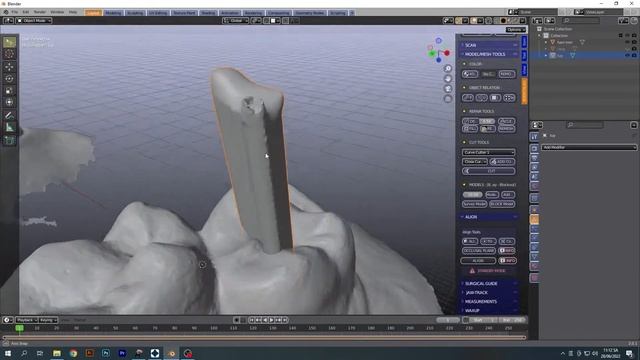Click the navigation gizmo red X axis
This screenshot has width=640, height=360.
point(447,53)
